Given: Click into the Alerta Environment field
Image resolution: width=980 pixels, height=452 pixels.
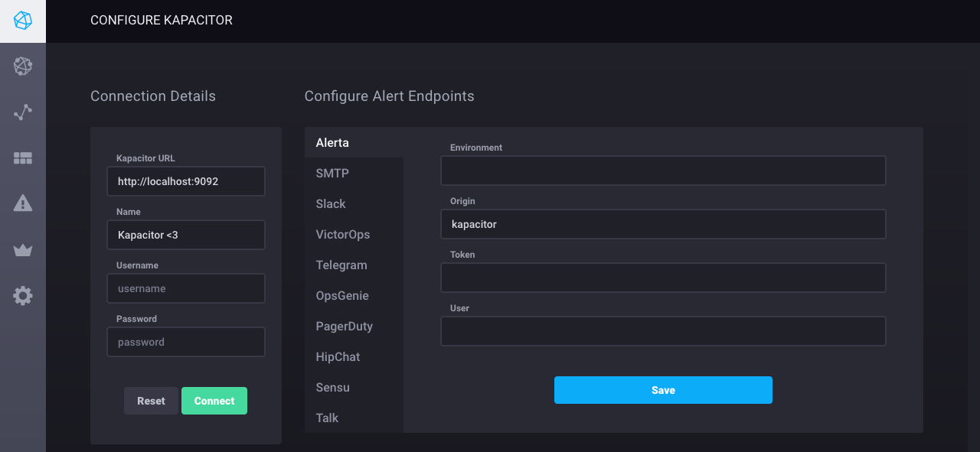Looking at the screenshot, I should [663, 171].
